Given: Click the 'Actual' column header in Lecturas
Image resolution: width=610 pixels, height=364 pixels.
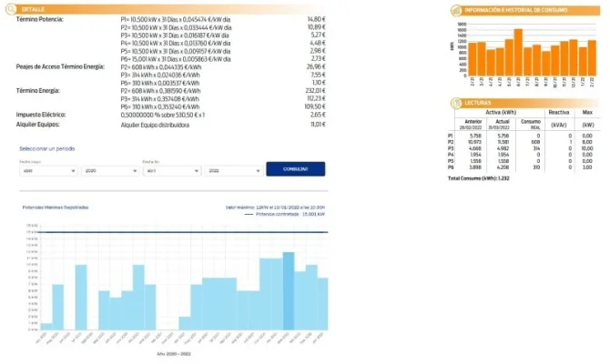Looking at the screenshot, I should click(x=503, y=122).
